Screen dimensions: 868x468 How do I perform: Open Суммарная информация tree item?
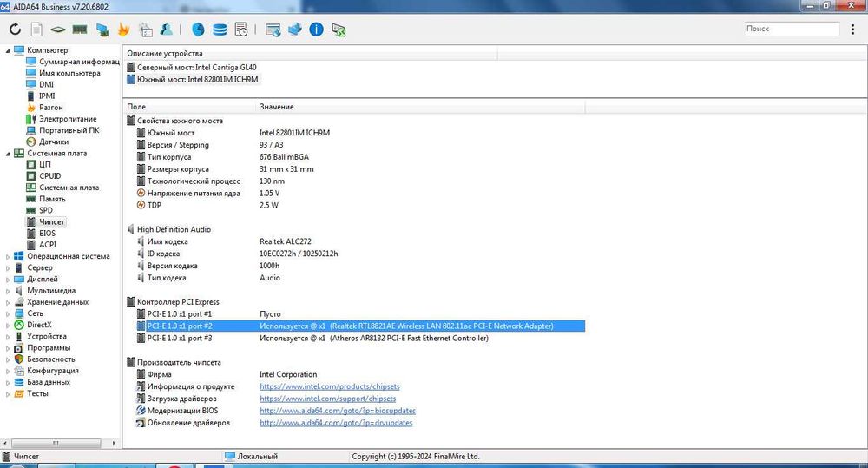pyautogui.click(x=73, y=62)
